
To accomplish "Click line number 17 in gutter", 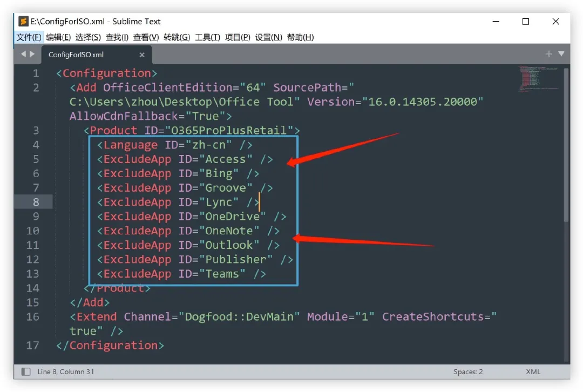I will pyautogui.click(x=33, y=346).
